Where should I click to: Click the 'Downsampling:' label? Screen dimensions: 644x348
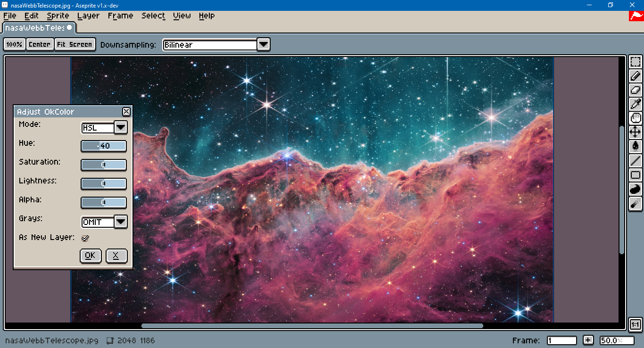click(128, 45)
